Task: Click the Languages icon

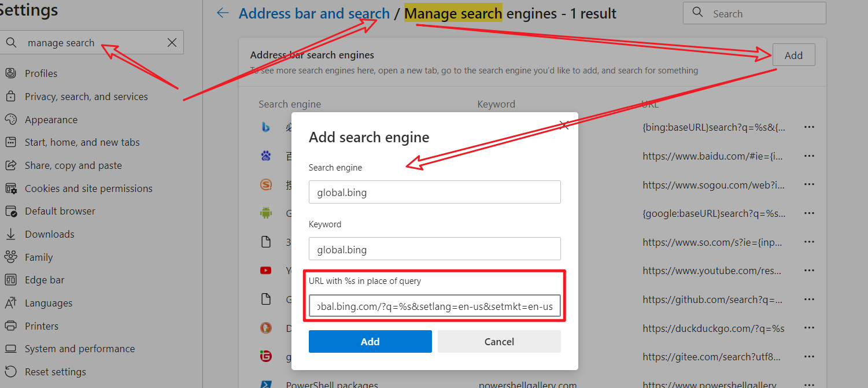Action: tap(10, 303)
